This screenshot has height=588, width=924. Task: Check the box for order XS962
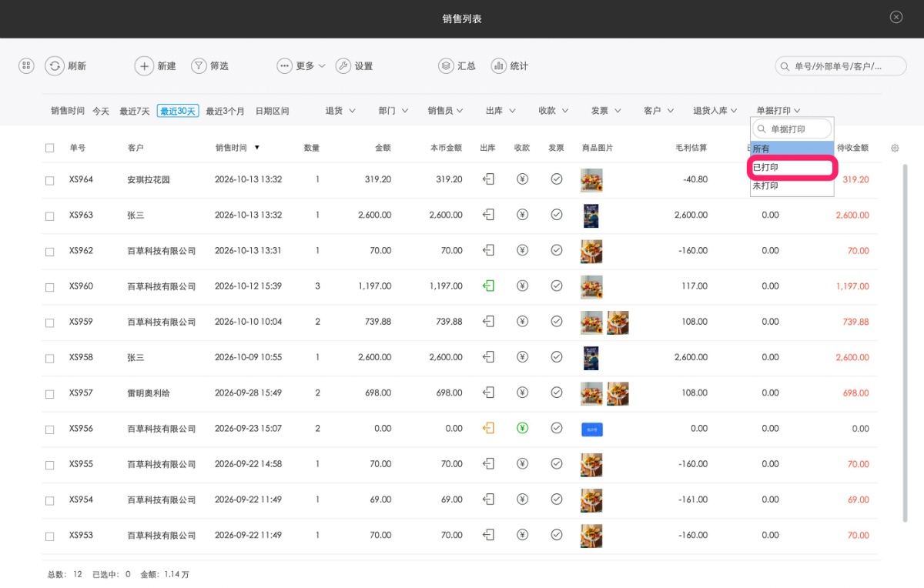[x=50, y=252]
